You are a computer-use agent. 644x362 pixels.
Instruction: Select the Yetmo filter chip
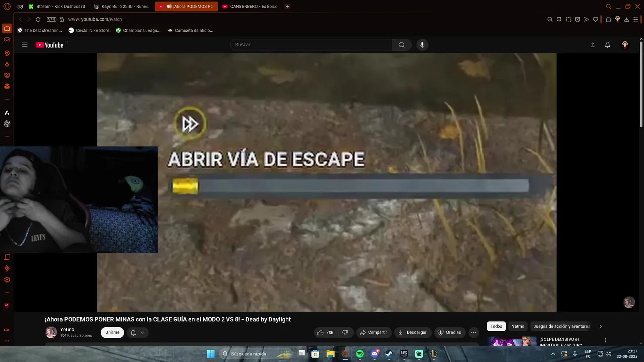point(518,326)
